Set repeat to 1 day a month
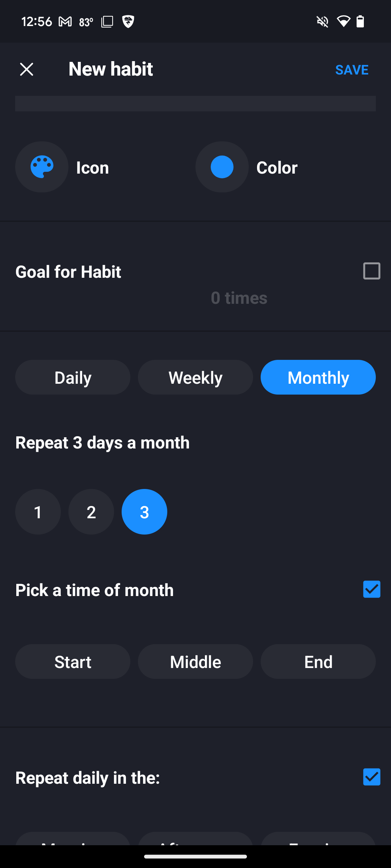Image resolution: width=391 pixels, height=868 pixels. pos(38,512)
